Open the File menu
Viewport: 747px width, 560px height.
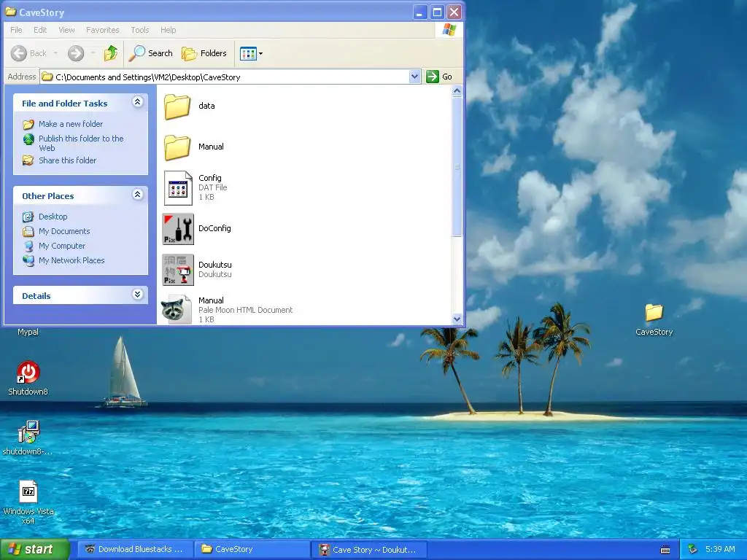coord(16,30)
